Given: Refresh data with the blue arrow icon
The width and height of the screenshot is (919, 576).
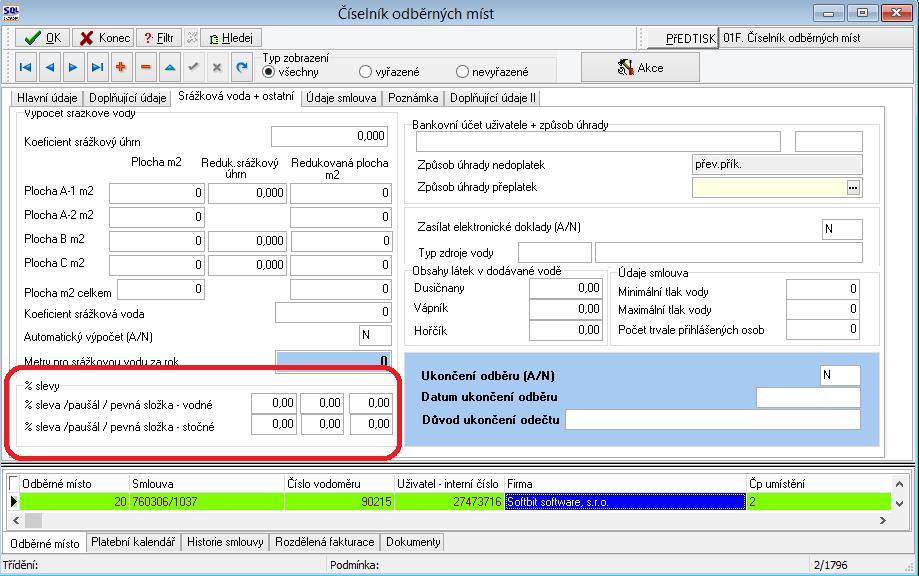Looking at the screenshot, I should point(241,67).
